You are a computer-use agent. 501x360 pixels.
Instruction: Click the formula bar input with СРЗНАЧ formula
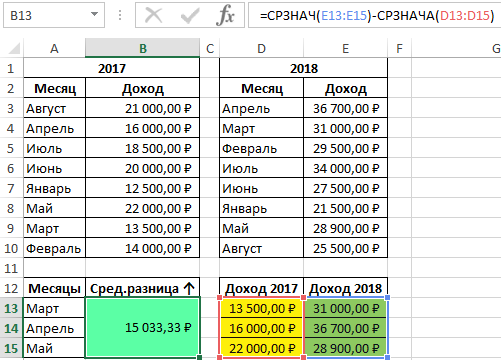click(x=375, y=15)
